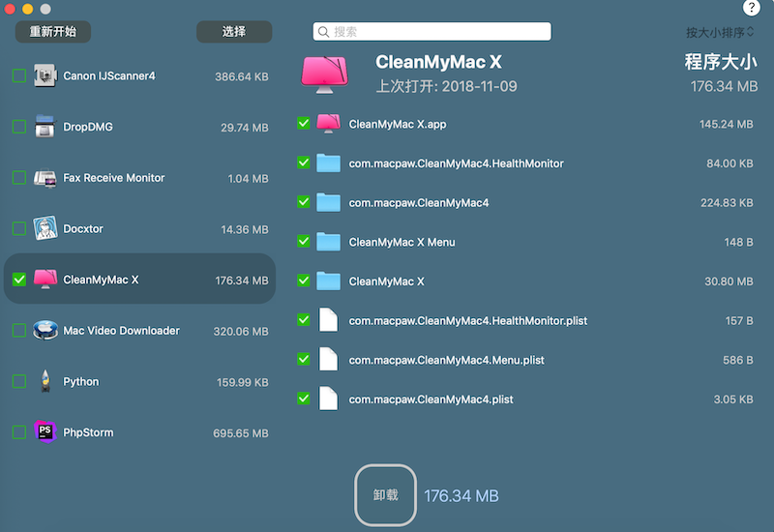Viewport: 774px width, 532px height.
Task: Uncheck the Menu.plist checkbox
Action: tap(304, 359)
